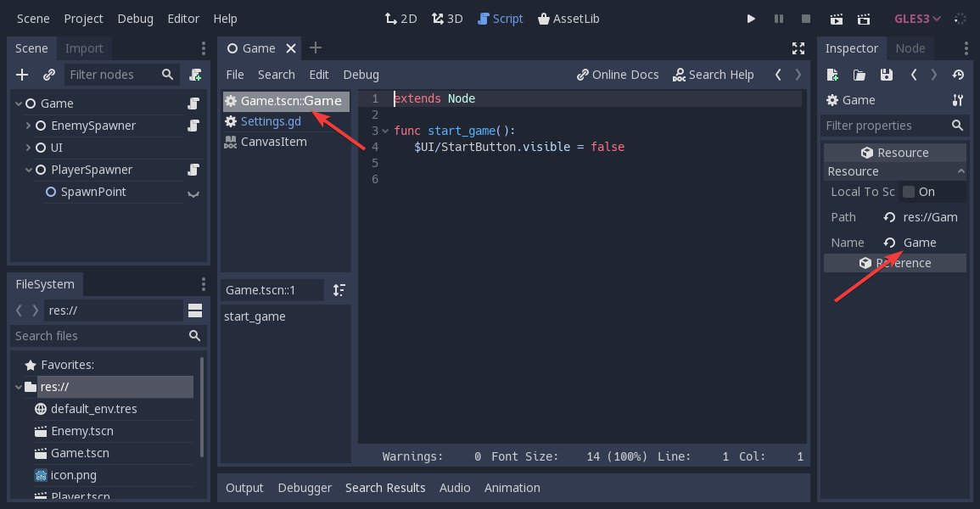This screenshot has width=980, height=509.
Task: Toggle alphabetical sorting of the method list
Action: point(339,290)
